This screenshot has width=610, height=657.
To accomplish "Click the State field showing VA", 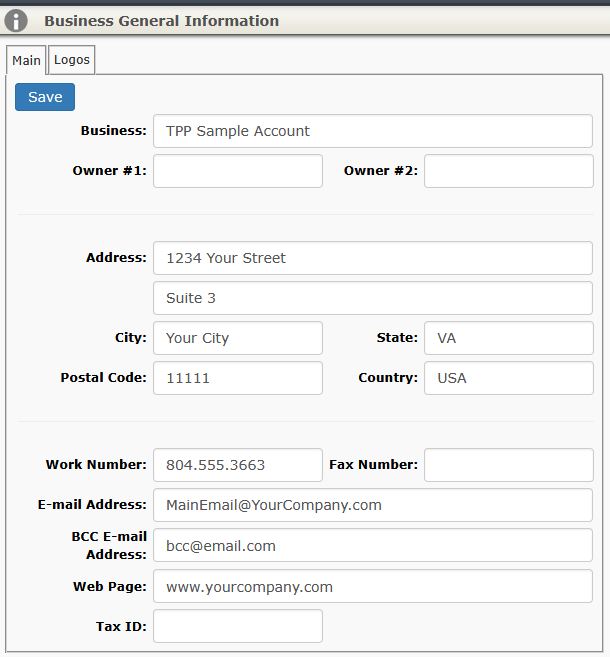I will (508, 338).
